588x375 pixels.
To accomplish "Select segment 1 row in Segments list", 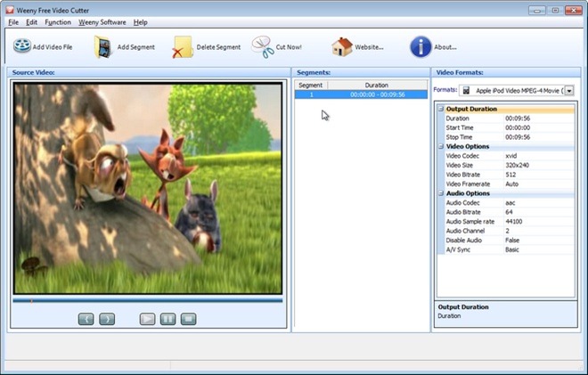I will [x=361, y=95].
